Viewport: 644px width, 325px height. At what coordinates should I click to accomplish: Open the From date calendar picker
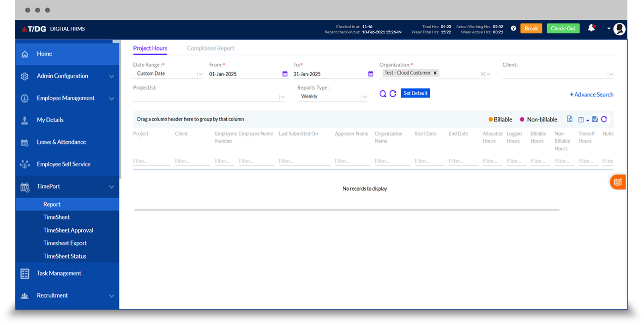click(285, 74)
